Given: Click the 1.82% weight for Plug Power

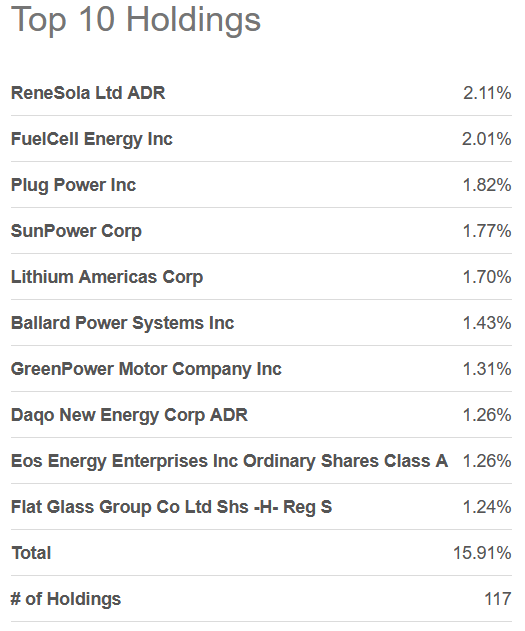Looking at the screenshot, I should 487,185.
